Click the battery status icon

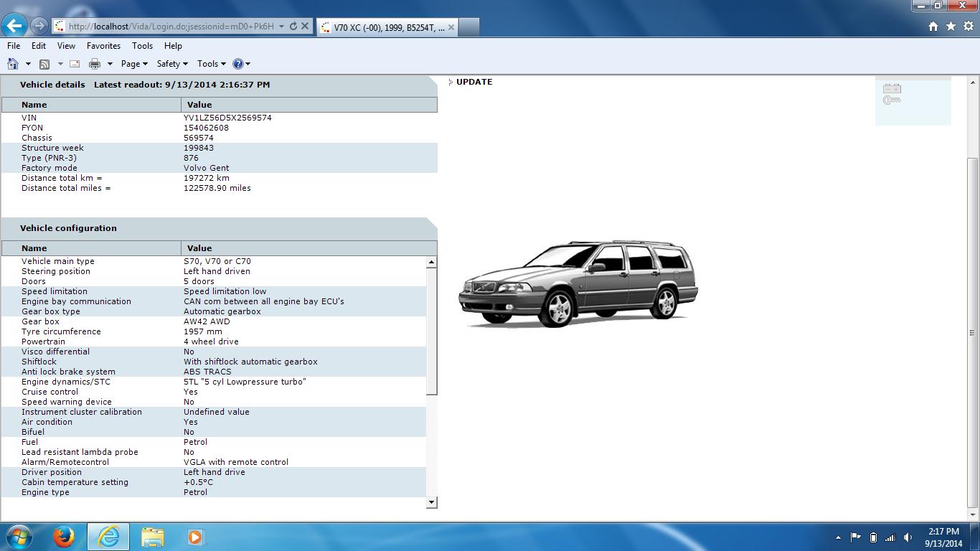pos(892,89)
